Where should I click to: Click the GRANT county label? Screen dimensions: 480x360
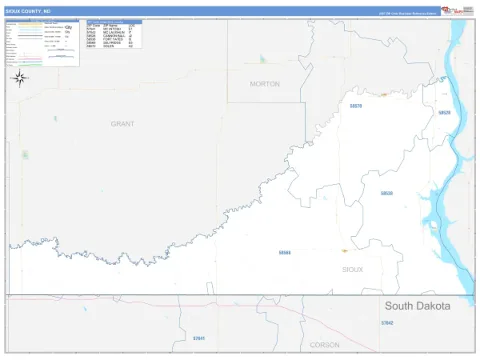tap(122, 124)
